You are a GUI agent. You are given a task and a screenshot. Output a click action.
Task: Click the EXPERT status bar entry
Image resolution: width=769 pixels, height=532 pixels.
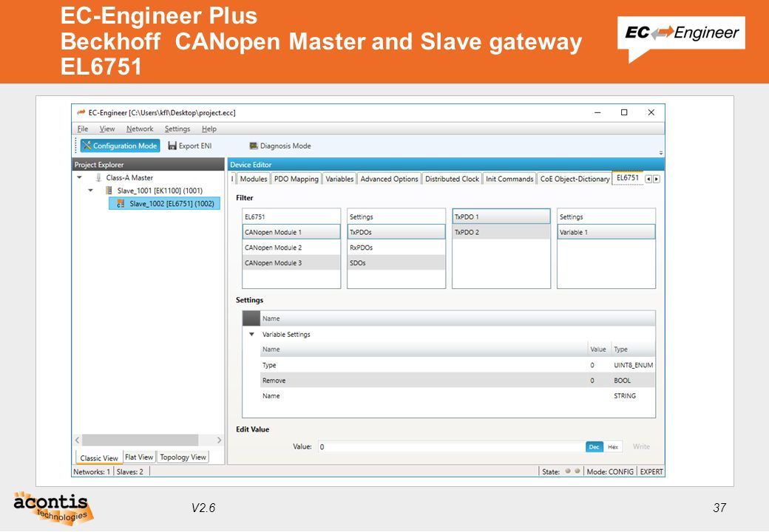pos(651,471)
